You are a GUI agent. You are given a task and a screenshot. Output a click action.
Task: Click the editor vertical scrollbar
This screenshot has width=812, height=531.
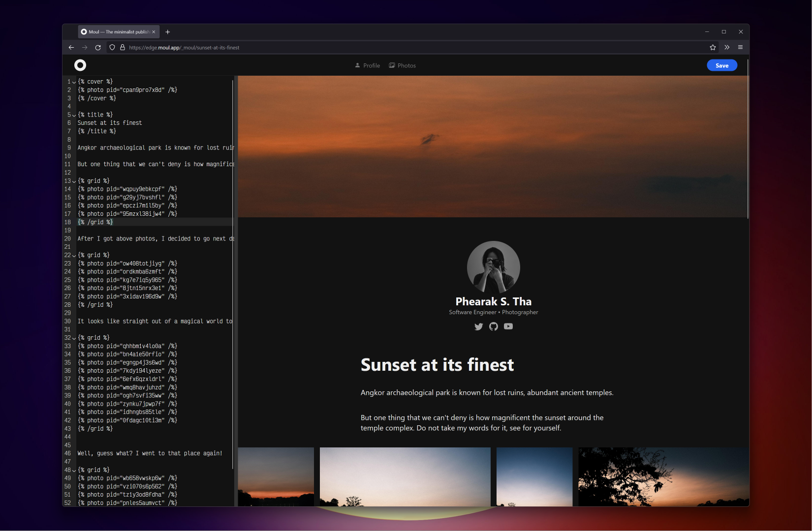(x=233, y=275)
